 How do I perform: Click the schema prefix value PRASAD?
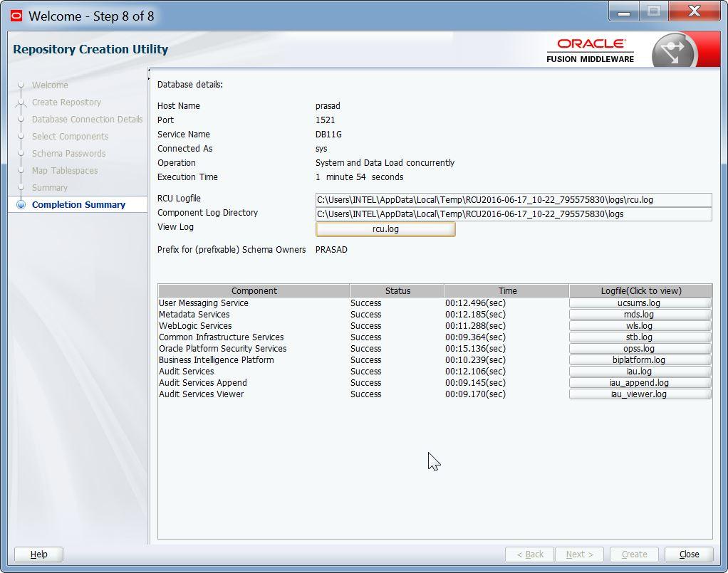pos(331,250)
